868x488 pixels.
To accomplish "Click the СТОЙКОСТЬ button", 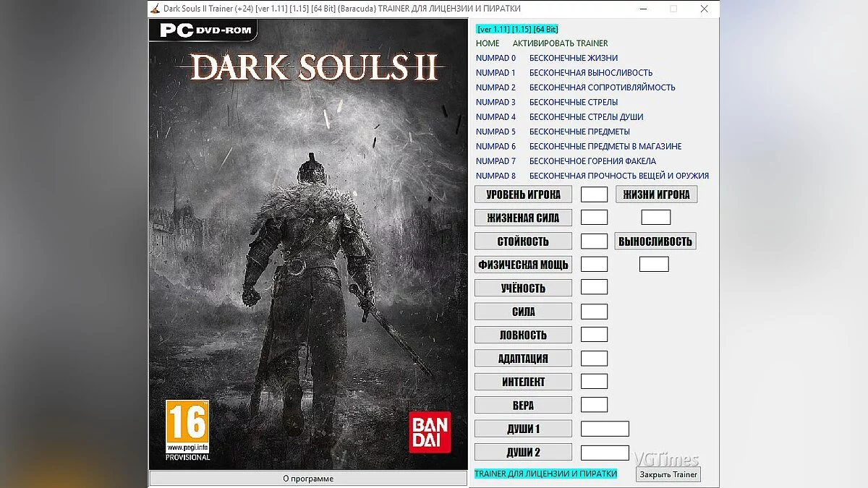I will pyautogui.click(x=523, y=241).
